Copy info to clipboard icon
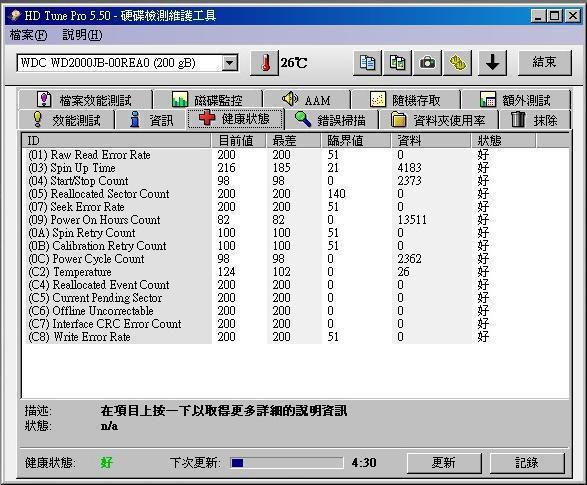 [367, 63]
